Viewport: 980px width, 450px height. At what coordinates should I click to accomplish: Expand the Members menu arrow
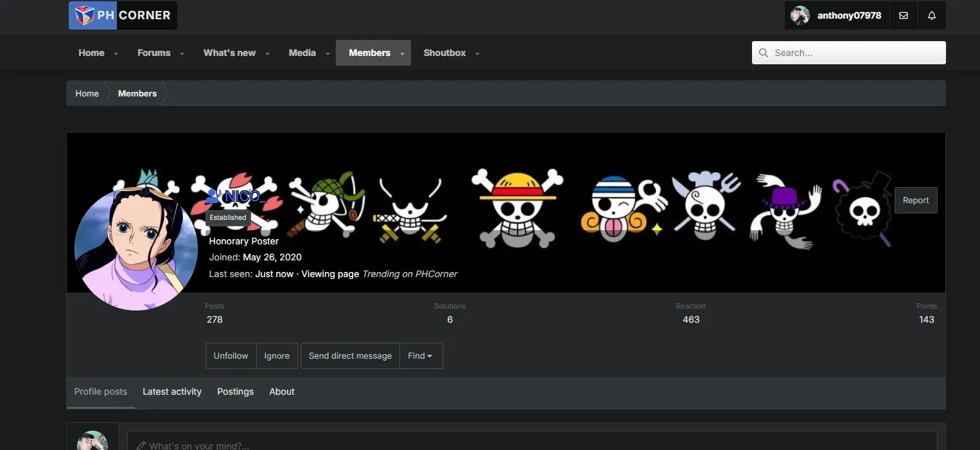tap(403, 53)
